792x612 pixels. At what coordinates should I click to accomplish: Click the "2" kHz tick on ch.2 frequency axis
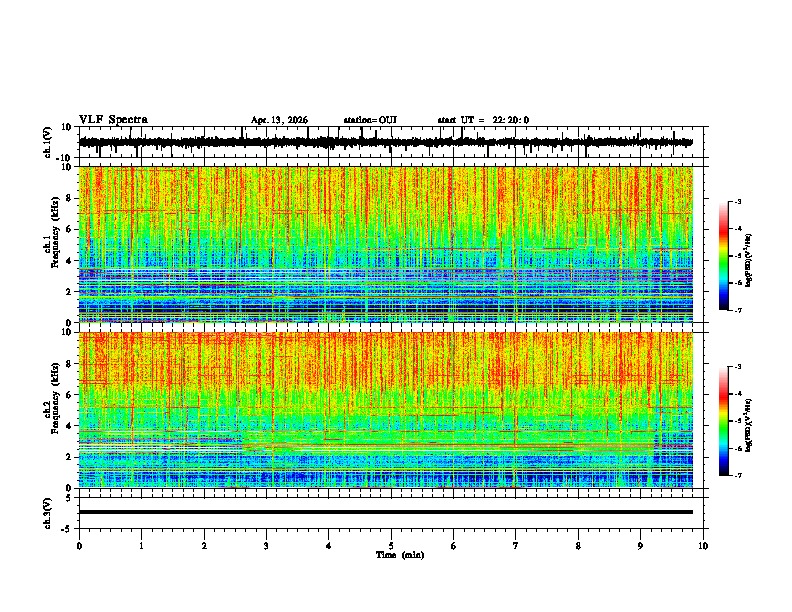69,457
